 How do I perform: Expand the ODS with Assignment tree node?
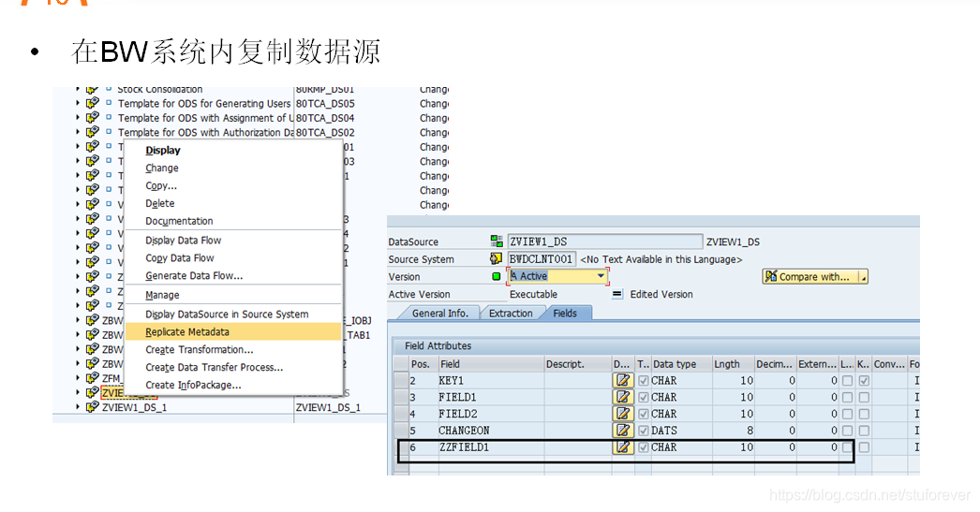click(x=78, y=117)
